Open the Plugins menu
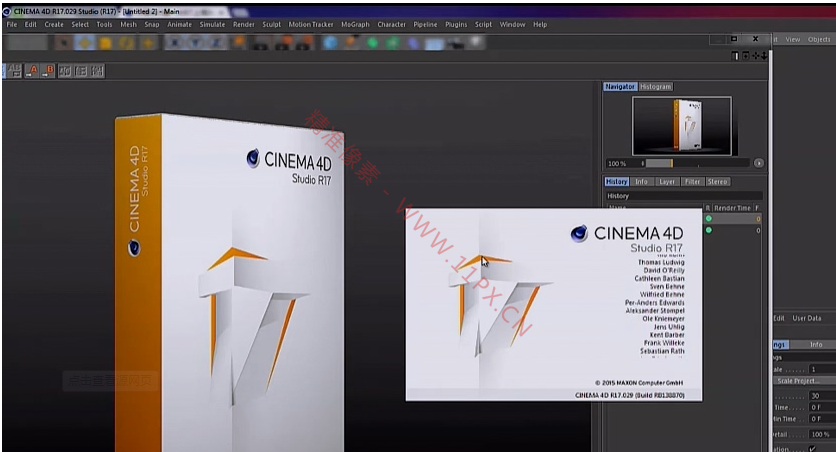The height and width of the screenshot is (452, 836). (456, 25)
